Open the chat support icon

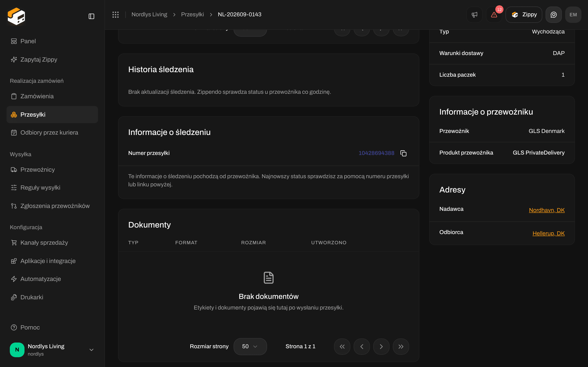553,14
